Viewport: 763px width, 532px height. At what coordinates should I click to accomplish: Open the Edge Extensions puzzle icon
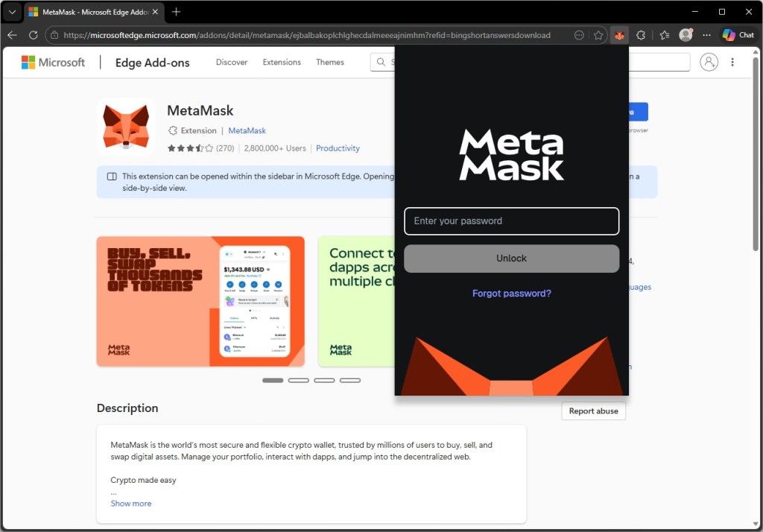(x=640, y=35)
